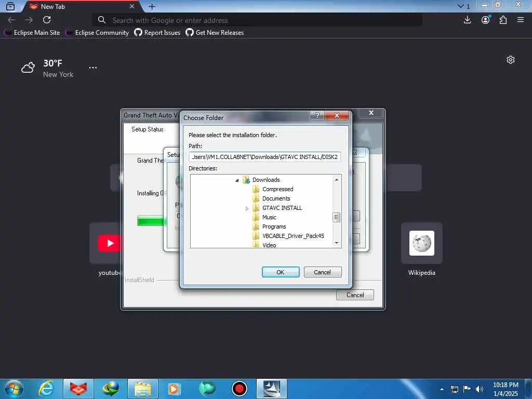
Task: Open the browser hamburger menu
Action: coord(521,20)
